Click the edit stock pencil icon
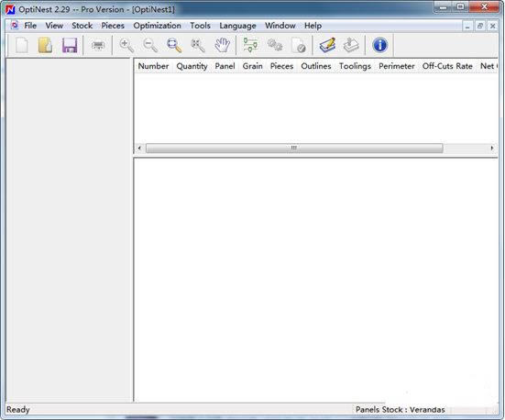Screen dimensions: 505x420 pyautogui.click(x=327, y=45)
